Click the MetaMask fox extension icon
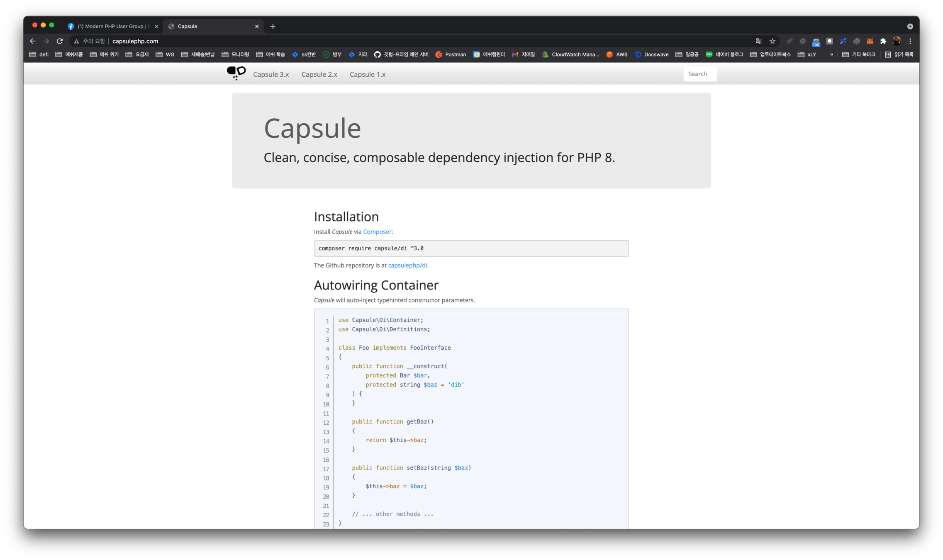The image size is (943, 560). point(870,41)
